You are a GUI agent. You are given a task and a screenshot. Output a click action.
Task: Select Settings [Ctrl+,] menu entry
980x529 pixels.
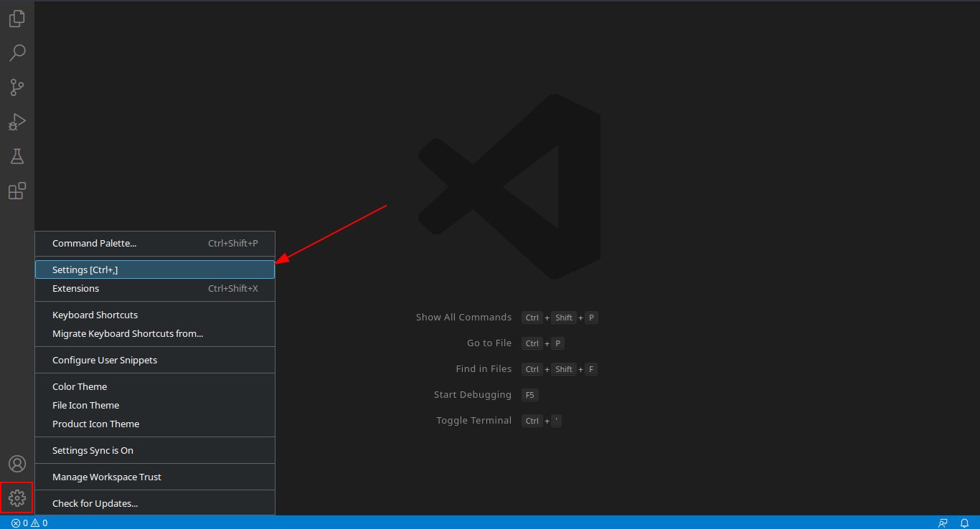pyautogui.click(x=155, y=270)
